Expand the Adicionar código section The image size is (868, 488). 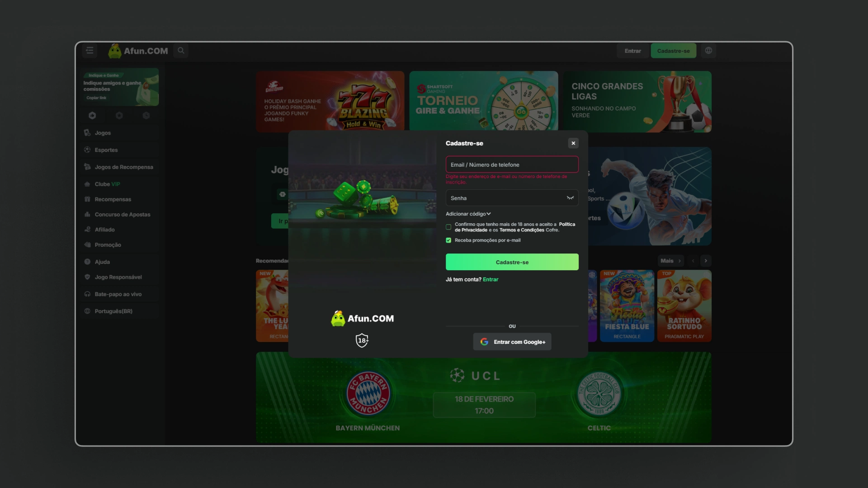click(x=468, y=213)
